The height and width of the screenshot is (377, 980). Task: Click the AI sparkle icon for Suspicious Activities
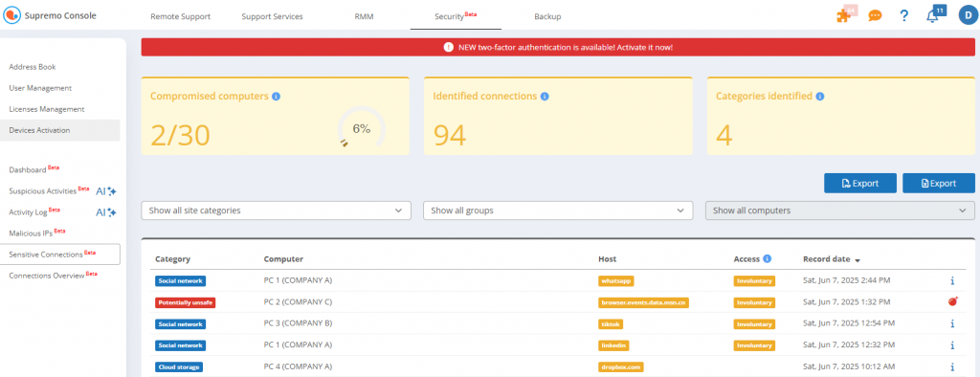pyautogui.click(x=106, y=191)
